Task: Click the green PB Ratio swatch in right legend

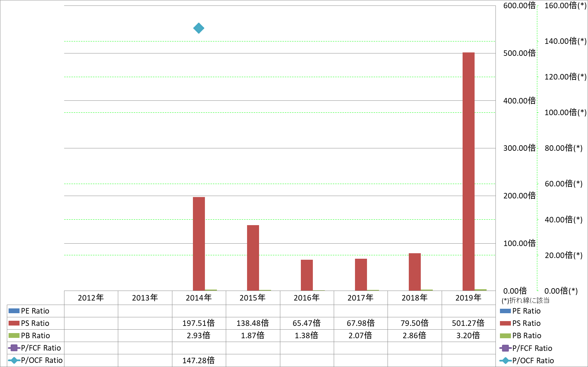Action: (x=505, y=336)
